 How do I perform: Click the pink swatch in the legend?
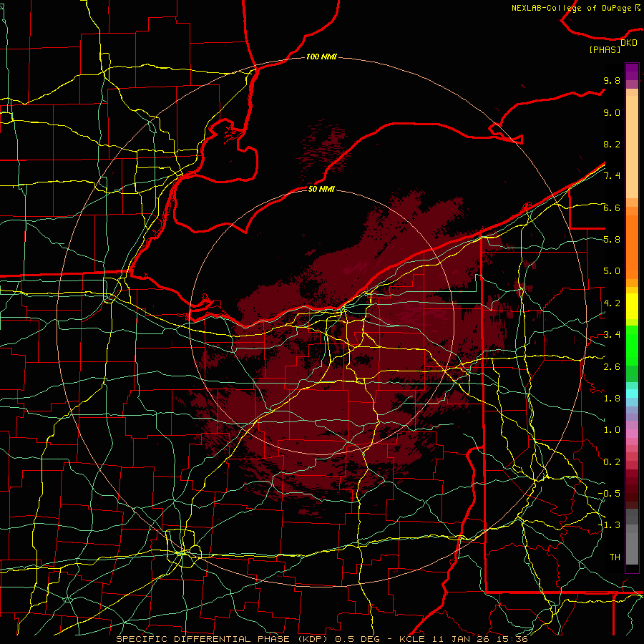[632, 434]
